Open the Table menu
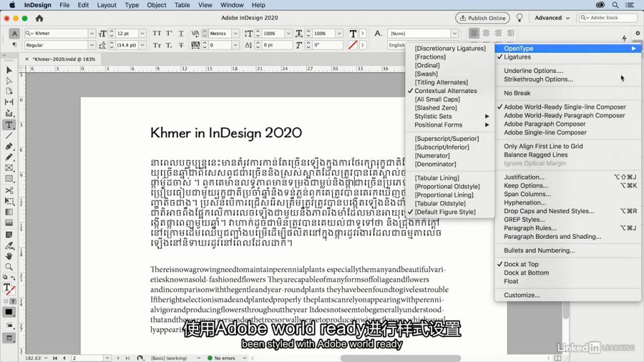 tap(182, 5)
